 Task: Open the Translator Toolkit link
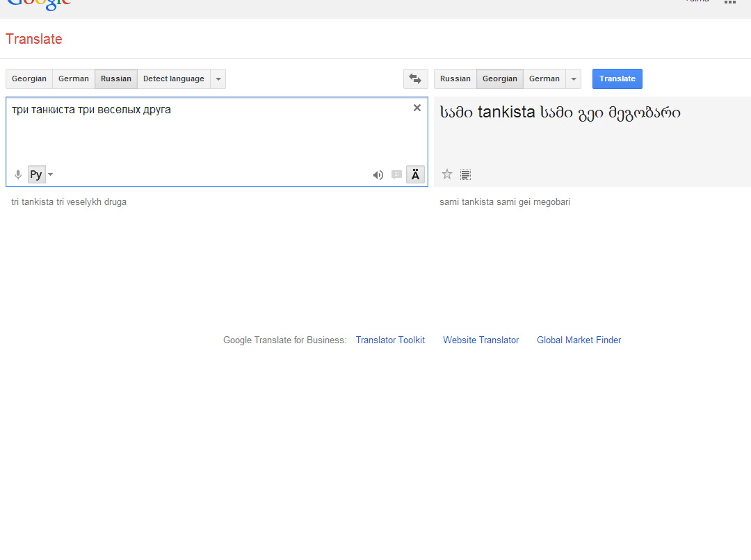pyautogui.click(x=390, y=340)
